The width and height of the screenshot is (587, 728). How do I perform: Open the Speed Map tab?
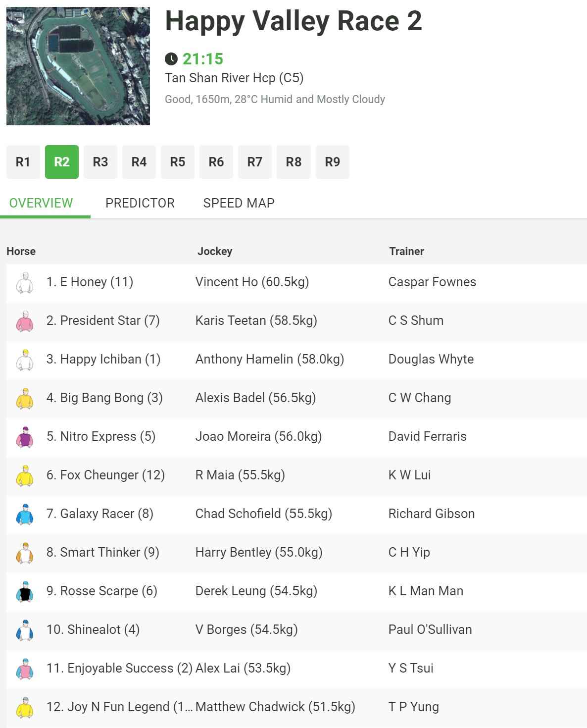(x=239, y=203)
